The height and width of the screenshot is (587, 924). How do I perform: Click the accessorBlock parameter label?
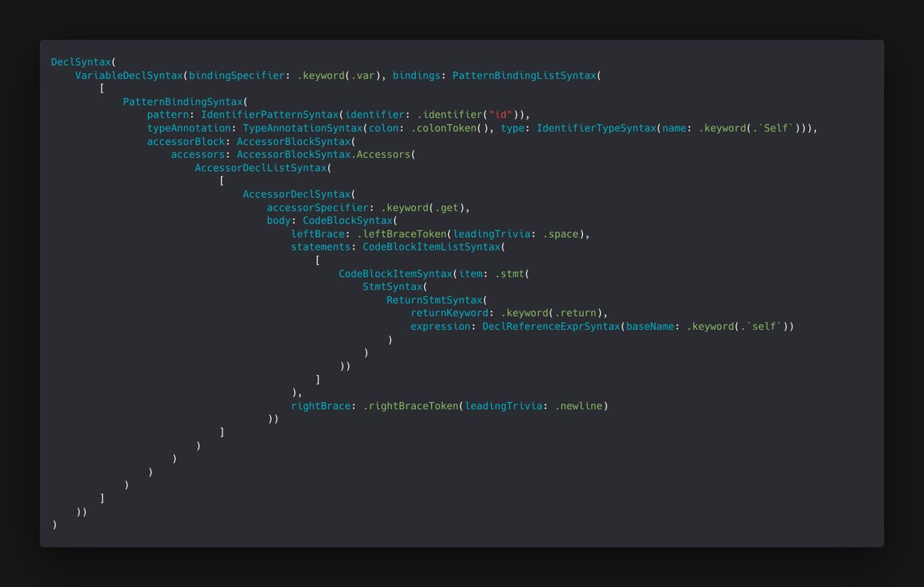[185, 141]
